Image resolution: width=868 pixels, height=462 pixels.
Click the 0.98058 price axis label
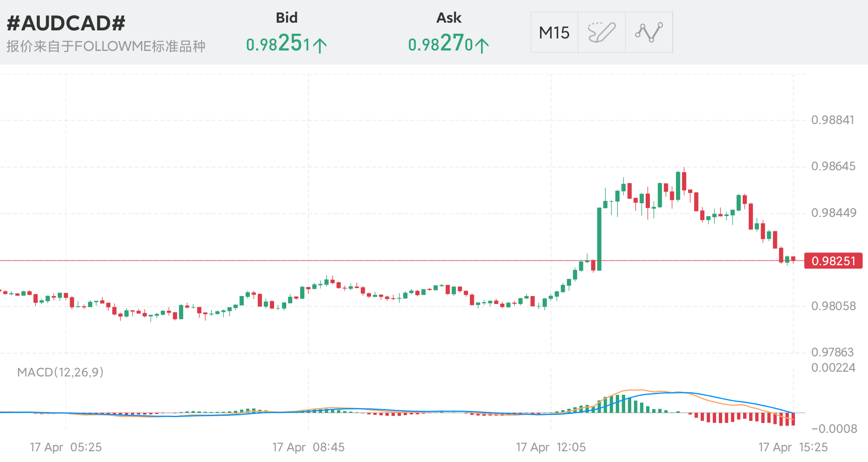pyautogui.click(x=833, y=306)
